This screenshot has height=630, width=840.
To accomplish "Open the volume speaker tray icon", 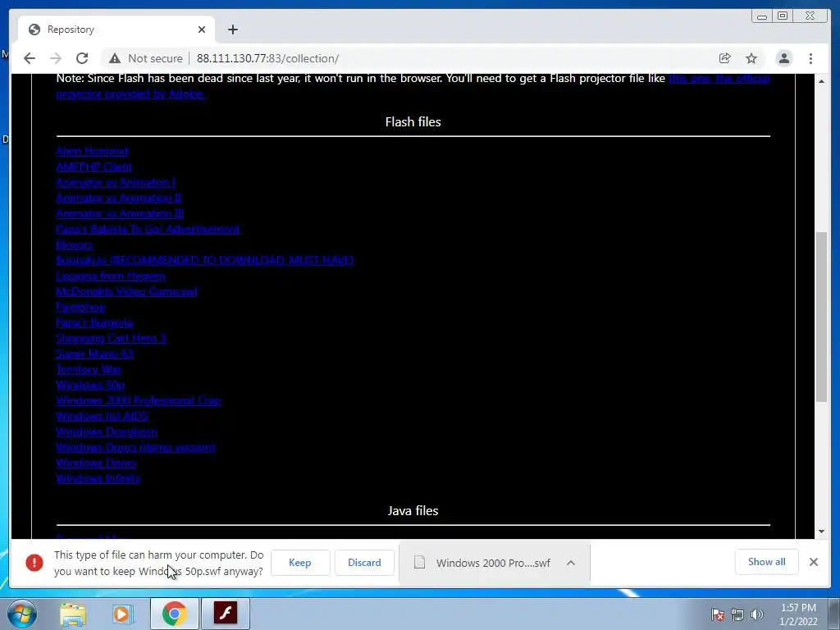I will pyautogui.click(x=757, y=614).
